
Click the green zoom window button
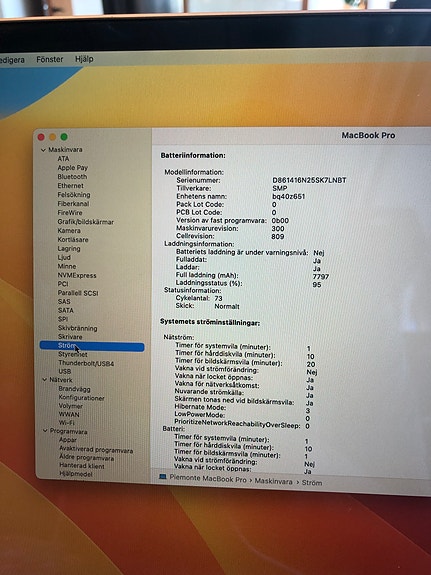coord(64,137)
